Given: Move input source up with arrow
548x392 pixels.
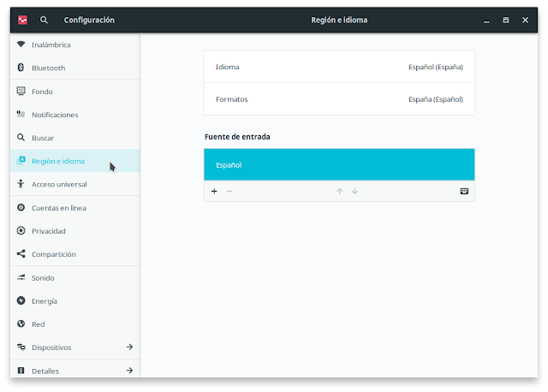Looking at the screenshot, I should [x=339, y=191].
